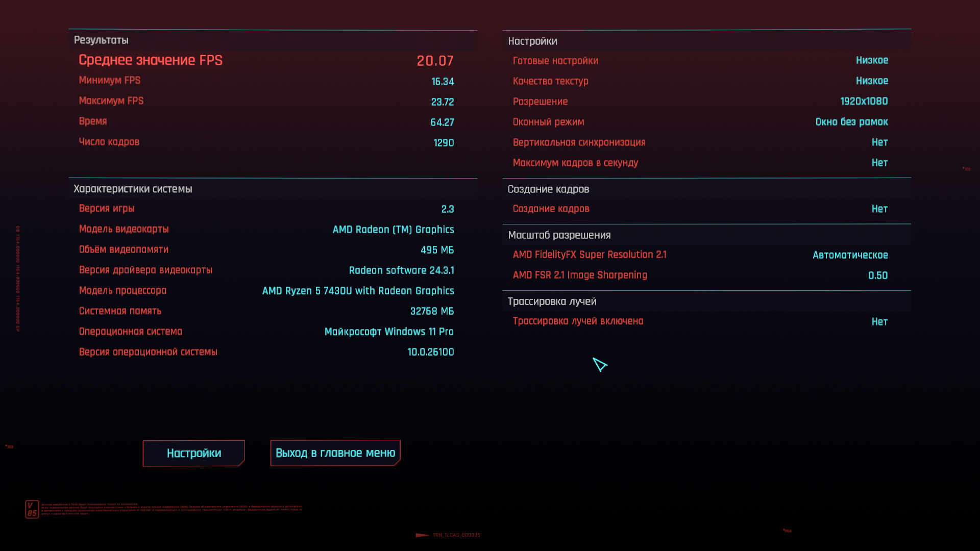Click the Масштаб разрешения section header
The image size is (980, 551).
tap(559, 235)
